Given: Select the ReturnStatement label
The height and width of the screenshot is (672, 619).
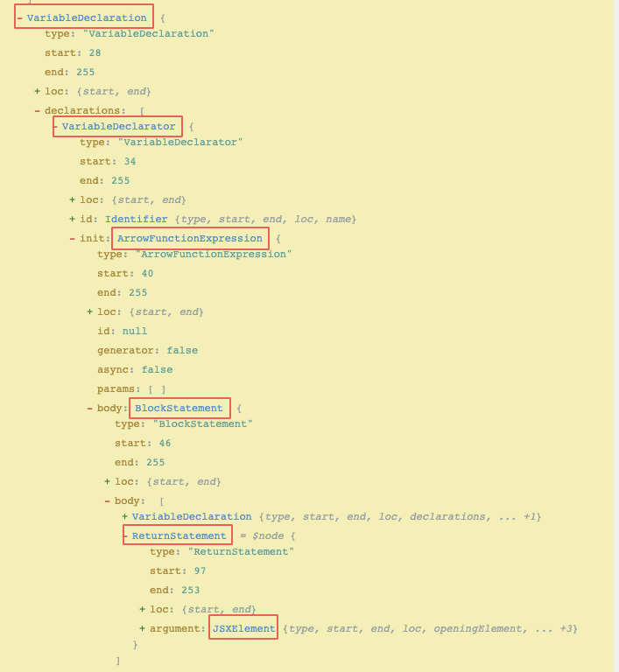Looking at the screenshot, I should point(179,535).
